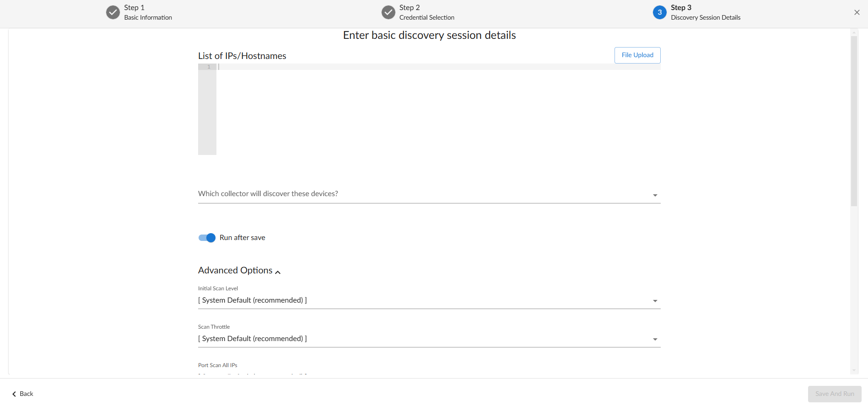Click the Step 1 checkmark icon
The width and height of the screenshot is (868, 411).
(x=113, y=12)
